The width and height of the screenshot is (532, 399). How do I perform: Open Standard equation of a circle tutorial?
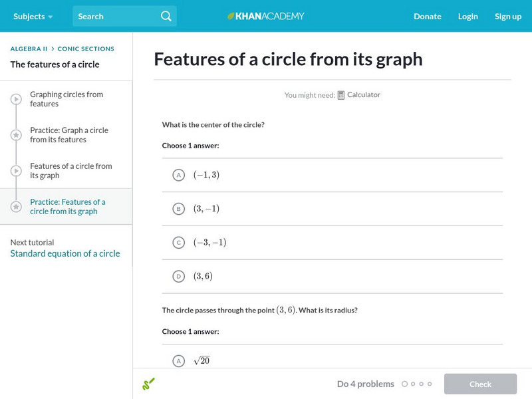pos(65,253)
